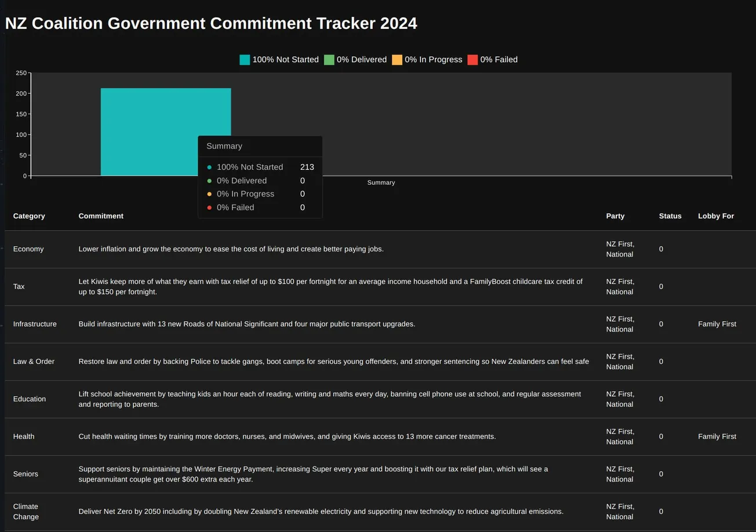756x532 pixels.
Task: Click the 'Party' column header
Action: [616, 216]
